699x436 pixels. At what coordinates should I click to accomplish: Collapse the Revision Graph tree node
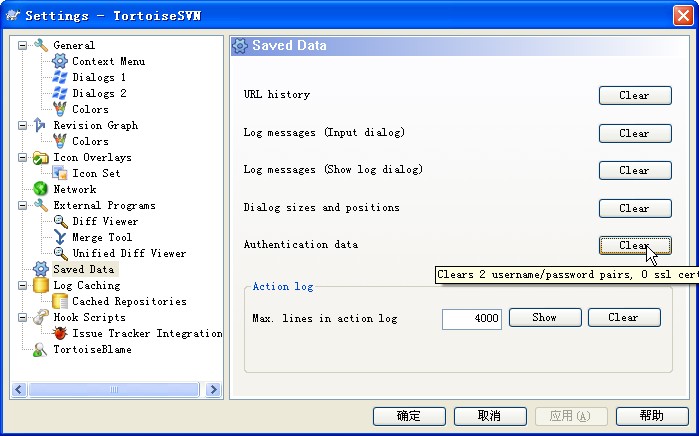(x=22, y=125)
